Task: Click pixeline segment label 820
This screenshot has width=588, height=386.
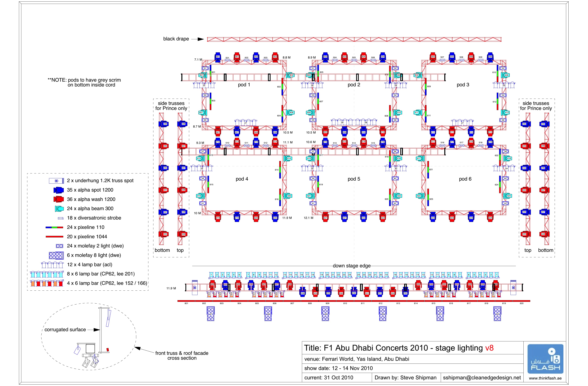Action: pos(521,304)
